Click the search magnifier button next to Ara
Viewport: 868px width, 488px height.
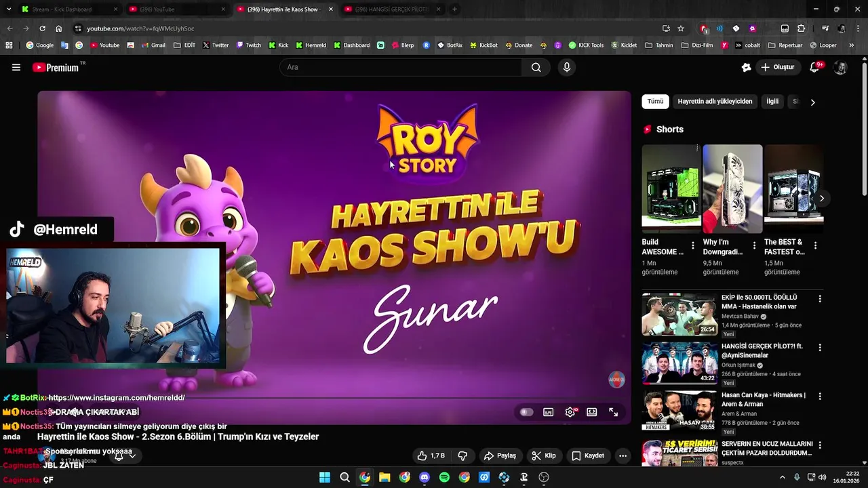click(536, 67)
